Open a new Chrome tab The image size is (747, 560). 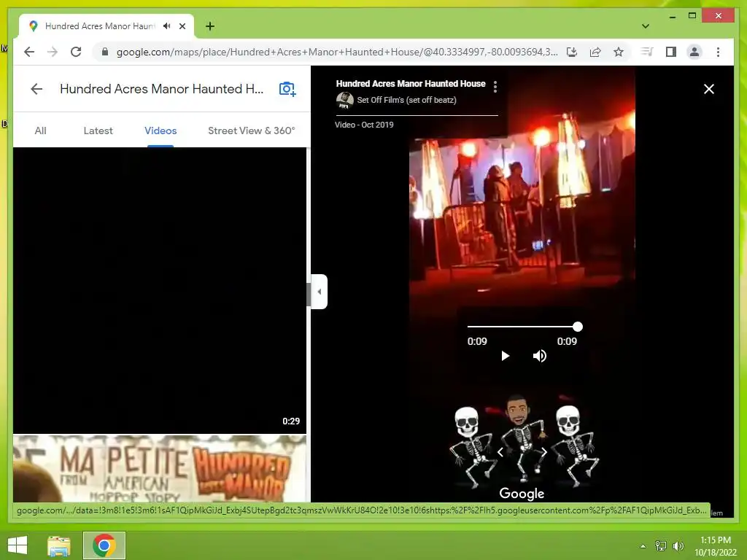pos(210,26)
